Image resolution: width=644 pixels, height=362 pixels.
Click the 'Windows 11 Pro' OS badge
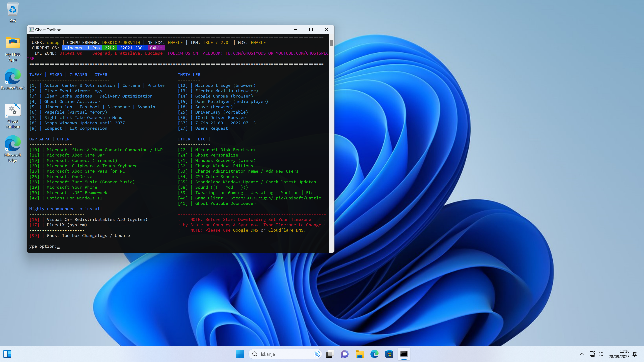click(82, 48)
